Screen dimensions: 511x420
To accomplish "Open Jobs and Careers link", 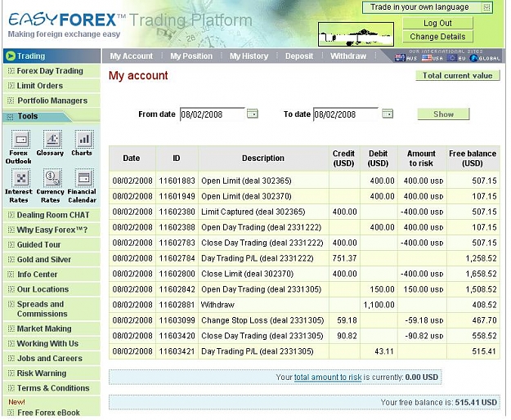I will point(50,358).
